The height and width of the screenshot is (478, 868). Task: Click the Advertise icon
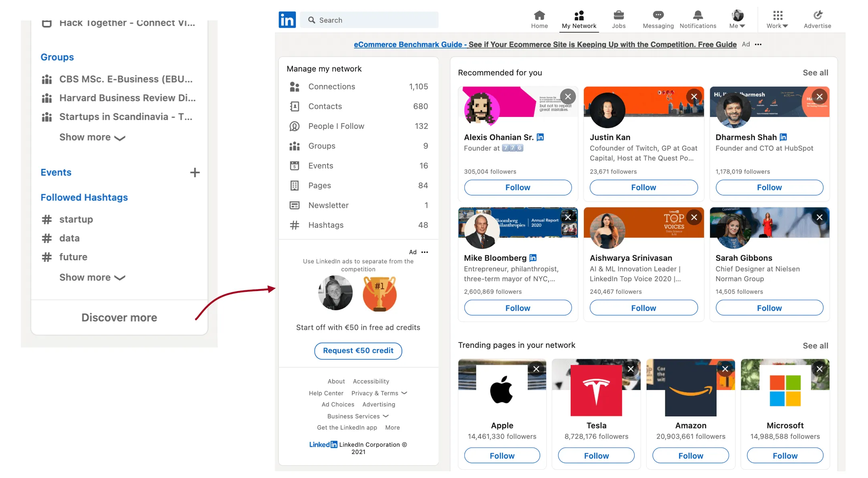(x=818, y=15)
